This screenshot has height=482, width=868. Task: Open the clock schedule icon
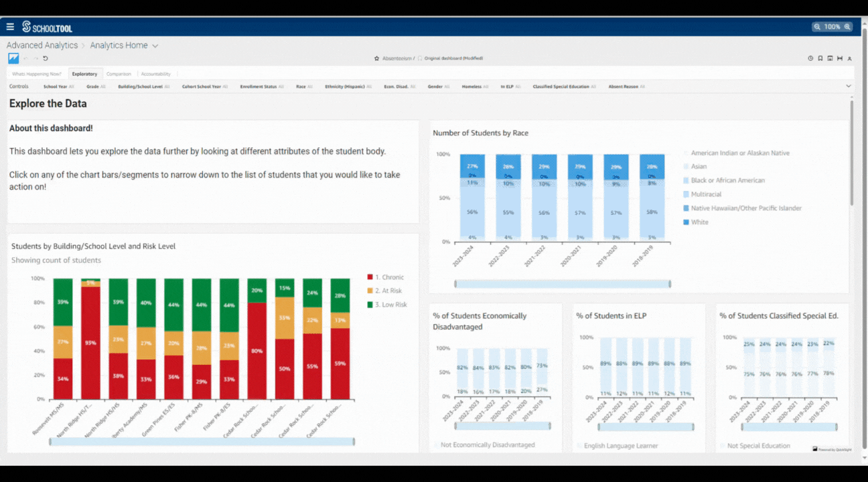(x=810, y=58)
